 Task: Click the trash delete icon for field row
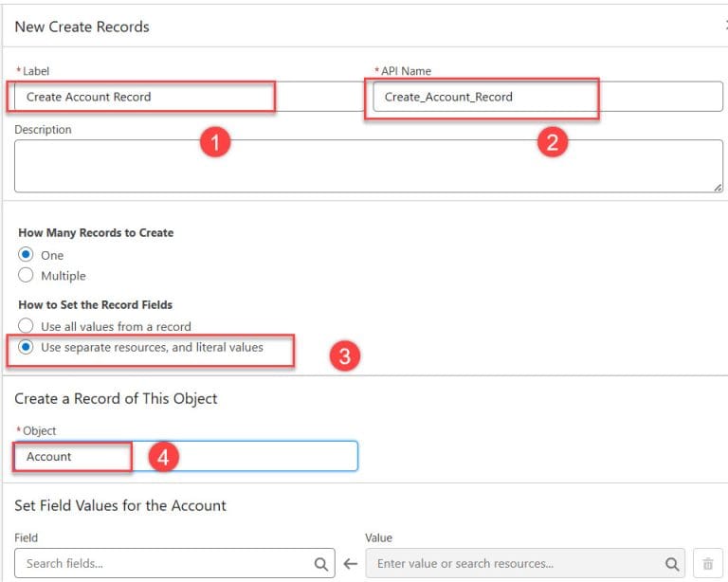pyautogui.click(x=708, y=563)
